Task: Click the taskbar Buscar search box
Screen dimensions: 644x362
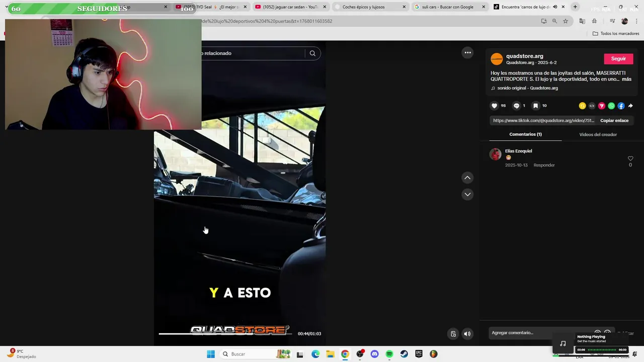Action: point(256,354)
